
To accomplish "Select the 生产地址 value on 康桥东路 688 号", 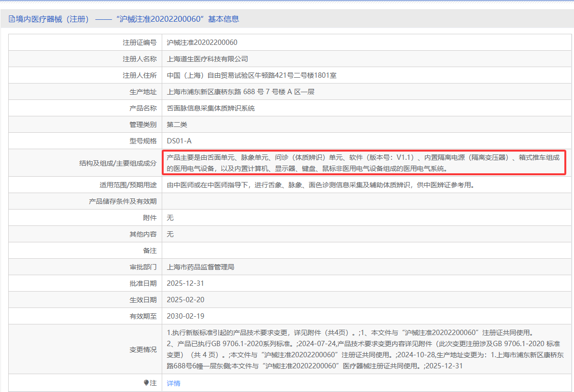I will coord(240,92).
